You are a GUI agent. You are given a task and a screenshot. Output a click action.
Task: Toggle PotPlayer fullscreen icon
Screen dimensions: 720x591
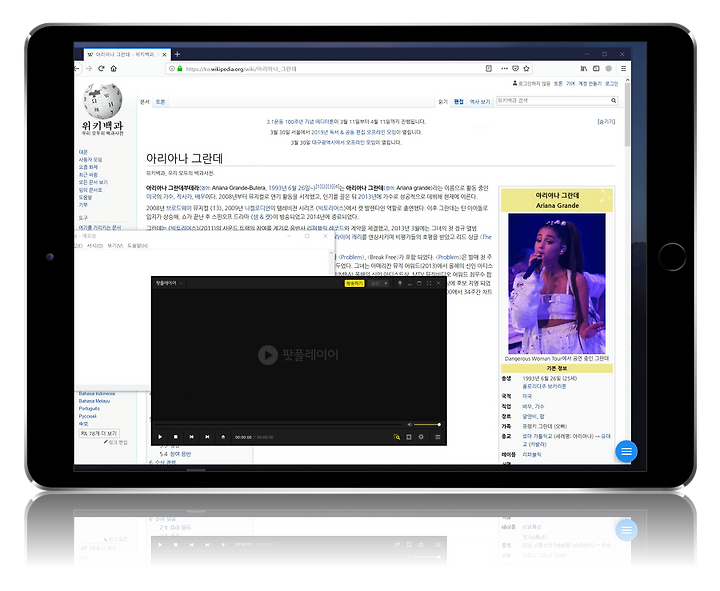tap(429, 283)
